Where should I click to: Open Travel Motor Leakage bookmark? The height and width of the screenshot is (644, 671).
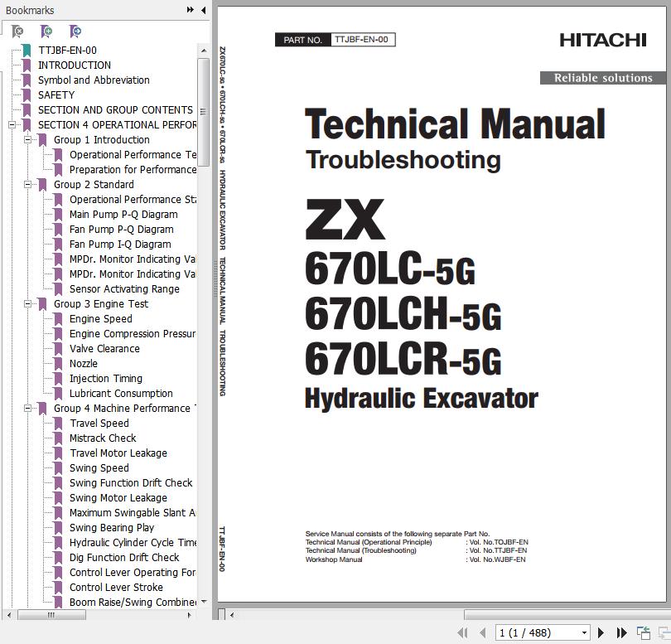(x=118, y=453)
